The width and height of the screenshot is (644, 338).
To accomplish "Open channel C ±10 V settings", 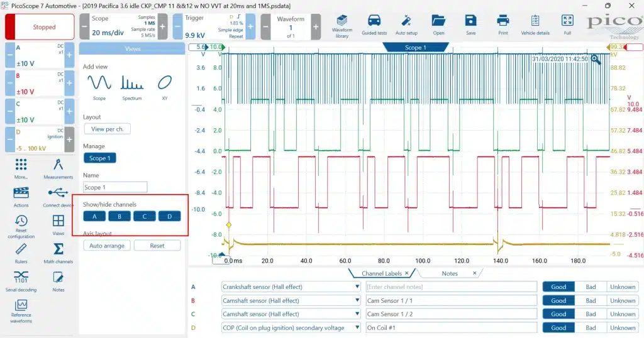I will point(40,112).
